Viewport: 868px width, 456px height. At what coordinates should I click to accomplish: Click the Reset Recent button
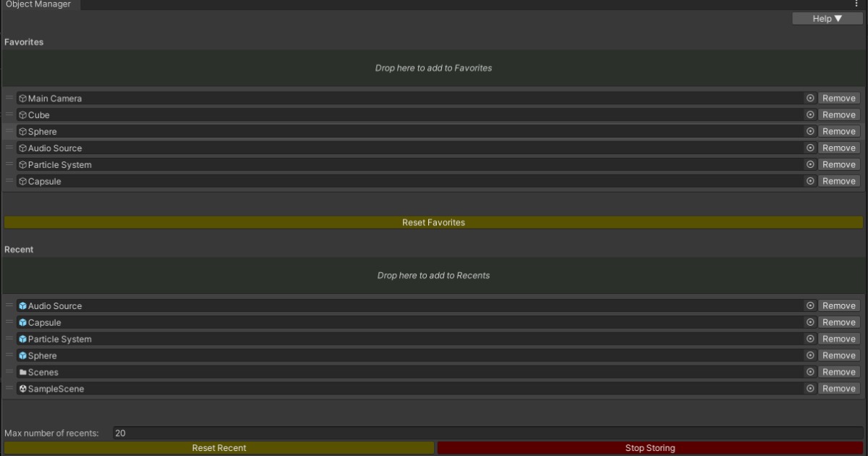click(219, 448)
